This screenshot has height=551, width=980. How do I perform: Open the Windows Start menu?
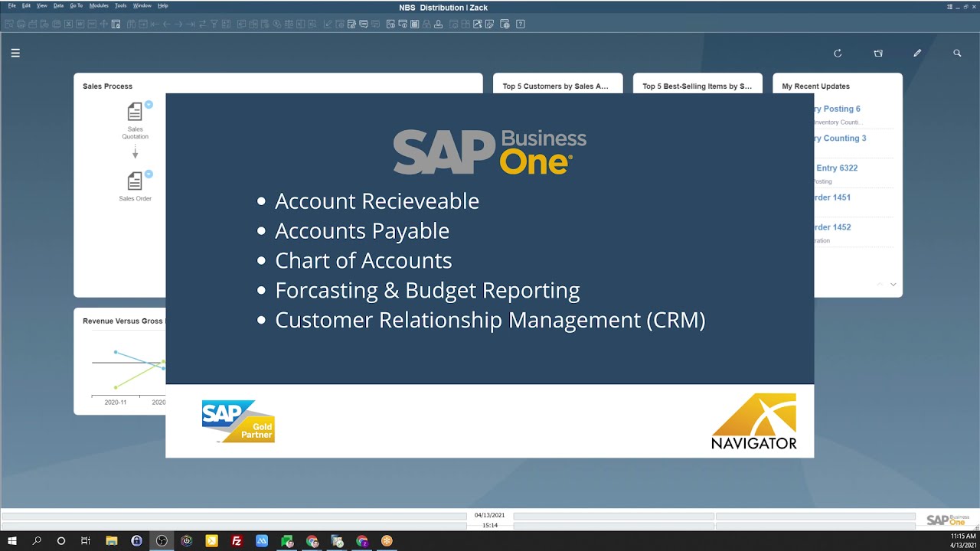[12, 540]
